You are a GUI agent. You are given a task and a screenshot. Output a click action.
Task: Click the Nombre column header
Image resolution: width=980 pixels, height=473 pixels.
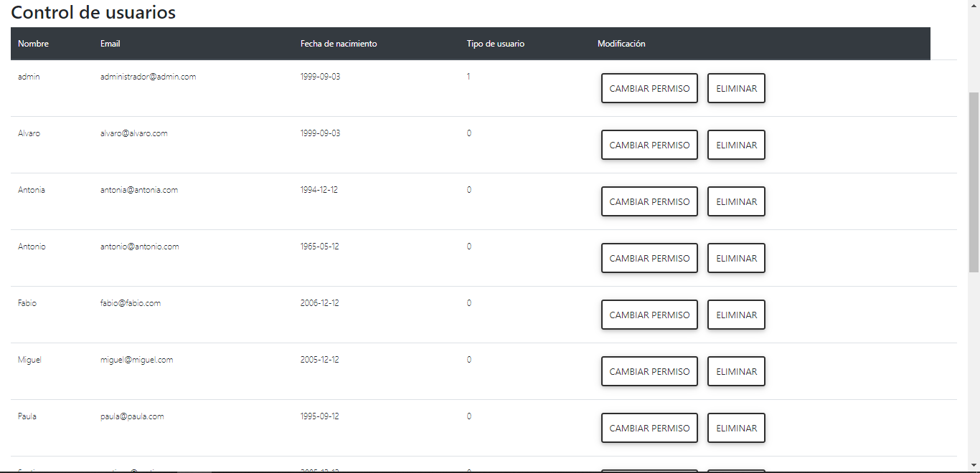pyautogui.click(x=33, y=44)
